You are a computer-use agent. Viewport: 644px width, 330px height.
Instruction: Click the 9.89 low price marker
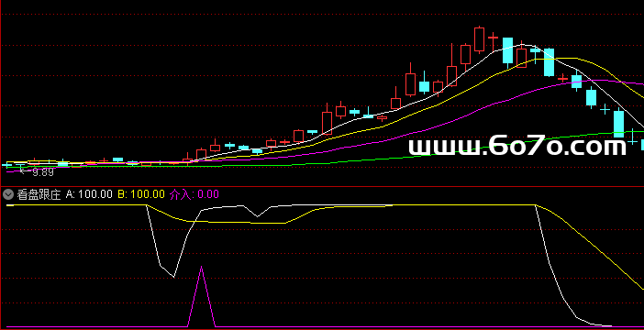coord(43,172)
